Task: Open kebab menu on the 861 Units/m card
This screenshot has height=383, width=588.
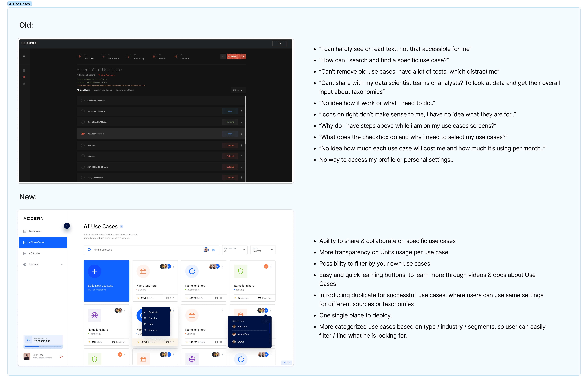Action: tap(271, 266)
